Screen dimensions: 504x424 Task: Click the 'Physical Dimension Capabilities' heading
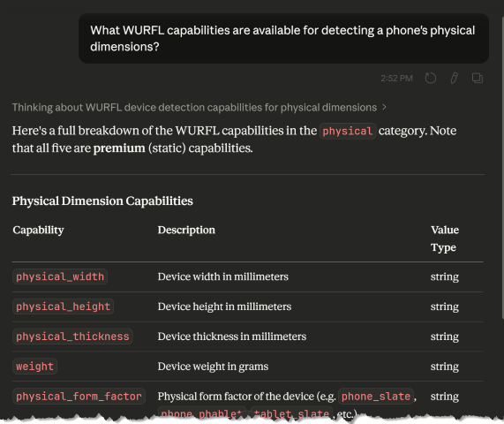[102, 201]
